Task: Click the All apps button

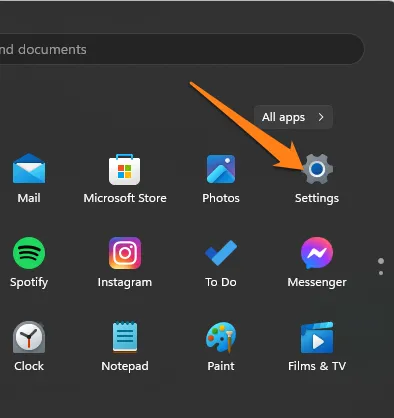Action: tap(293, 117)
